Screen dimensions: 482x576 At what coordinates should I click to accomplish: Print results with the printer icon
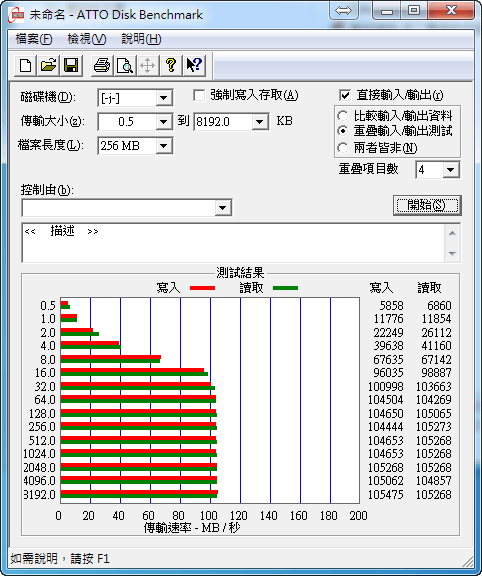coord(102,66)
